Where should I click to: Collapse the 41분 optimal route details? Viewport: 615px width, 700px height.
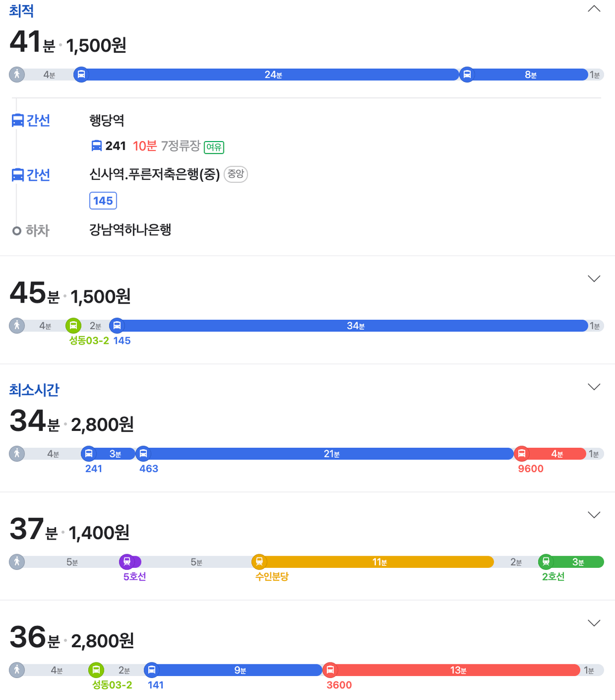[594, 9]
